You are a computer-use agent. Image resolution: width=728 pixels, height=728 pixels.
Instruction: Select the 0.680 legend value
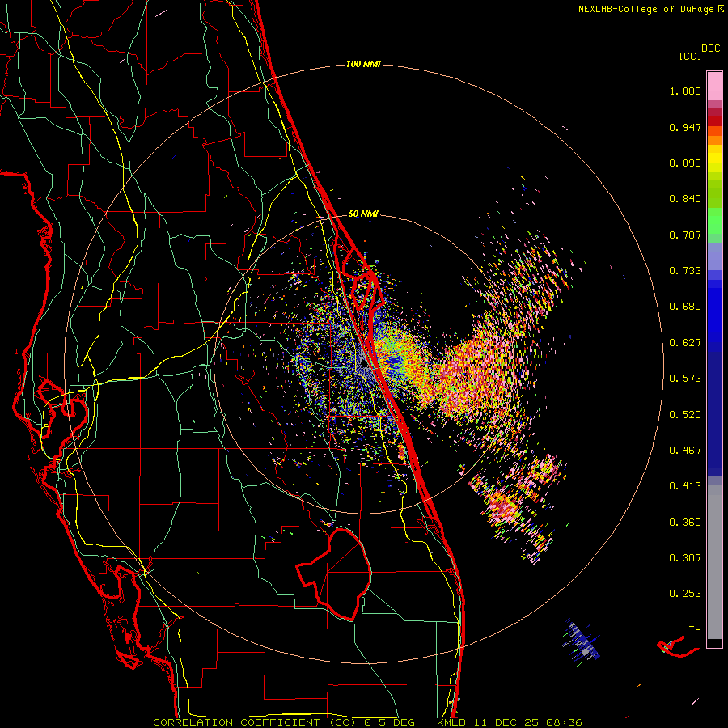tap(685, 307)
